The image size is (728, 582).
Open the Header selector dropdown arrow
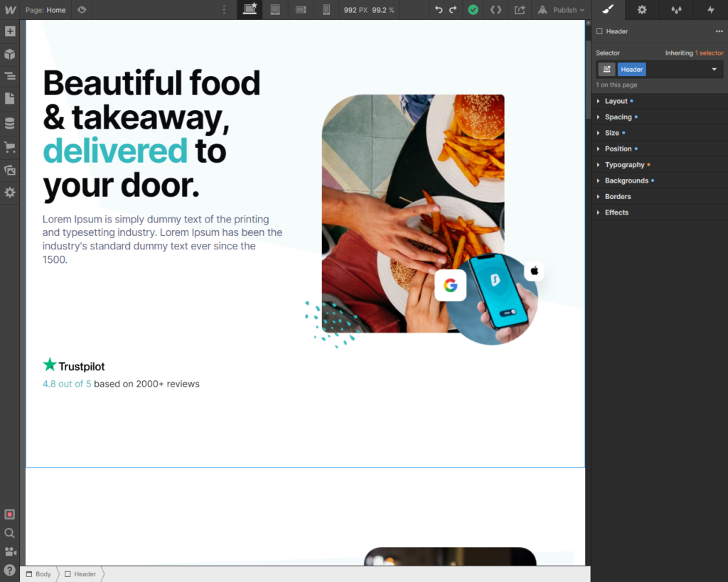(x=714, y=70)
